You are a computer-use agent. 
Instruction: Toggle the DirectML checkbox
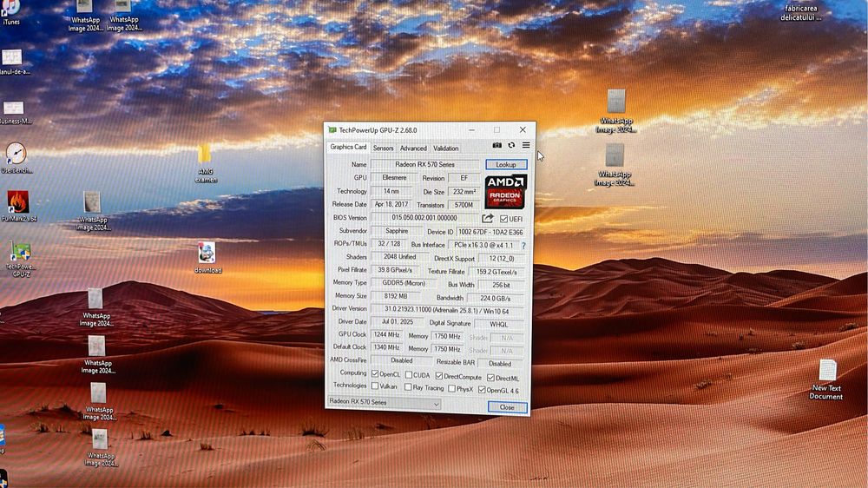click(490, 378)
